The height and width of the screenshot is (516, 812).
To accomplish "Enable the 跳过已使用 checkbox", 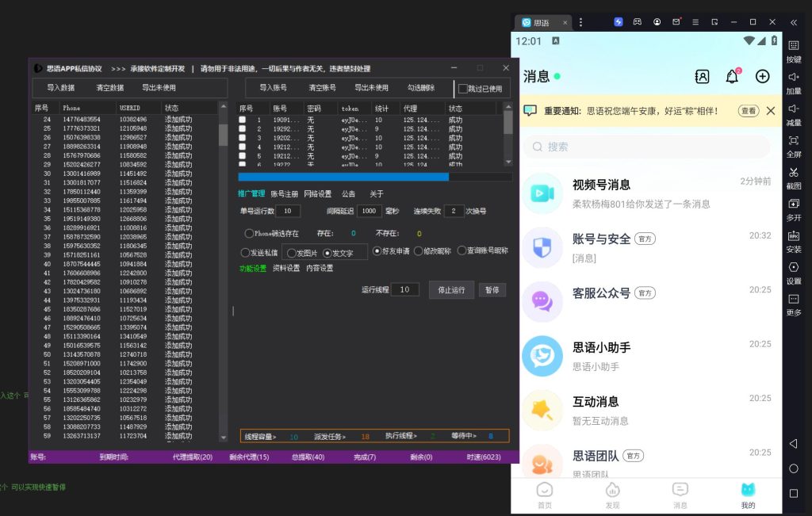I will [x=463, y=89].
